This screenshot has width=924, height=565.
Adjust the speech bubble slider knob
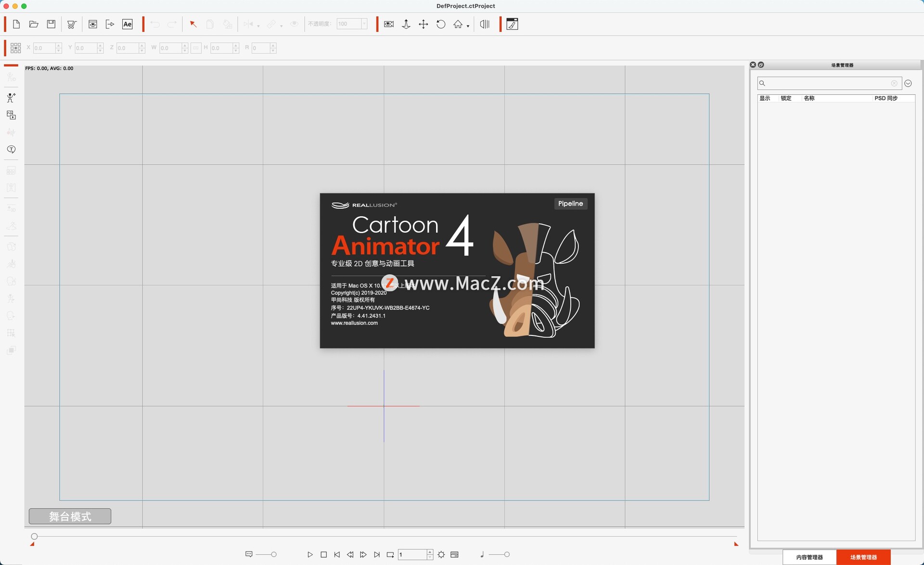[274, 554]
